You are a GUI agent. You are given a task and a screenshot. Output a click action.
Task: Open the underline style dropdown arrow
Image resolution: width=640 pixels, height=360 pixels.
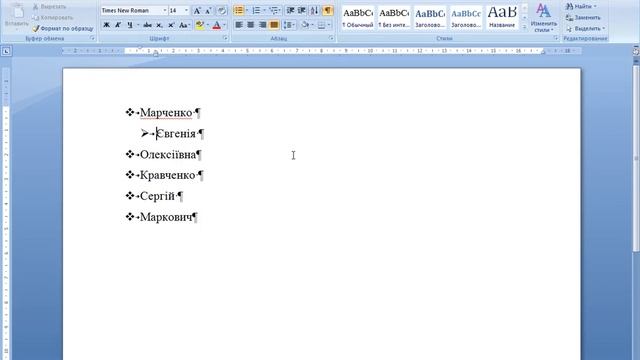(x=138, y=25)
